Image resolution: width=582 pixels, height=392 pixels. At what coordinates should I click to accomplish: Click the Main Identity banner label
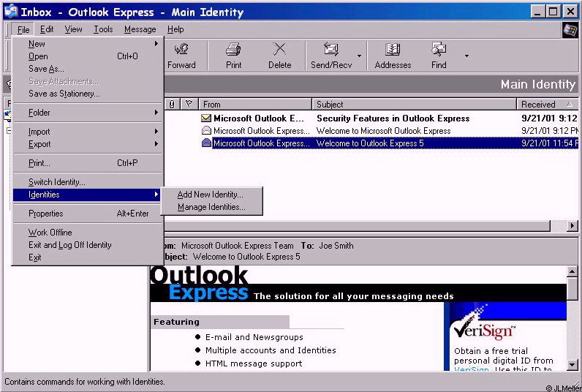[x=538, y=84]
